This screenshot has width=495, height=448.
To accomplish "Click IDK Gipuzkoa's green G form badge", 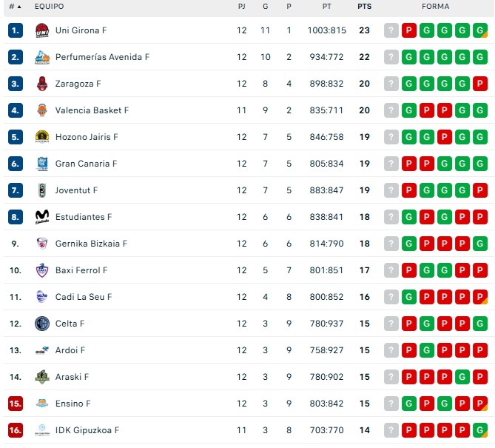I will pos(480,430).
